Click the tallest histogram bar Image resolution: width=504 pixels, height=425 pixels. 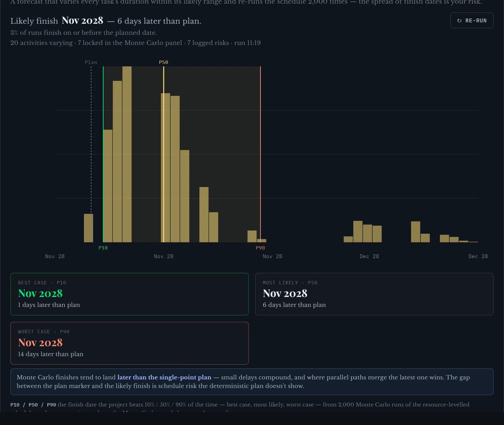[x=127, y=154]
